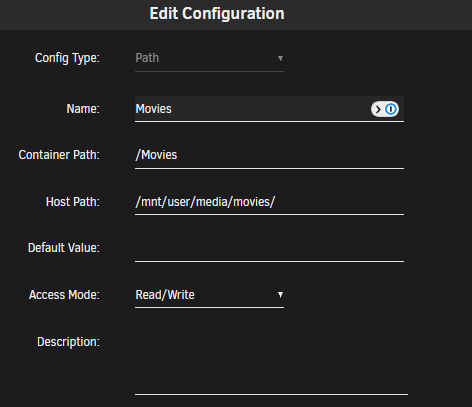The image size is (472, 407).
Task: Click the Description label
Action: (68, 342)
